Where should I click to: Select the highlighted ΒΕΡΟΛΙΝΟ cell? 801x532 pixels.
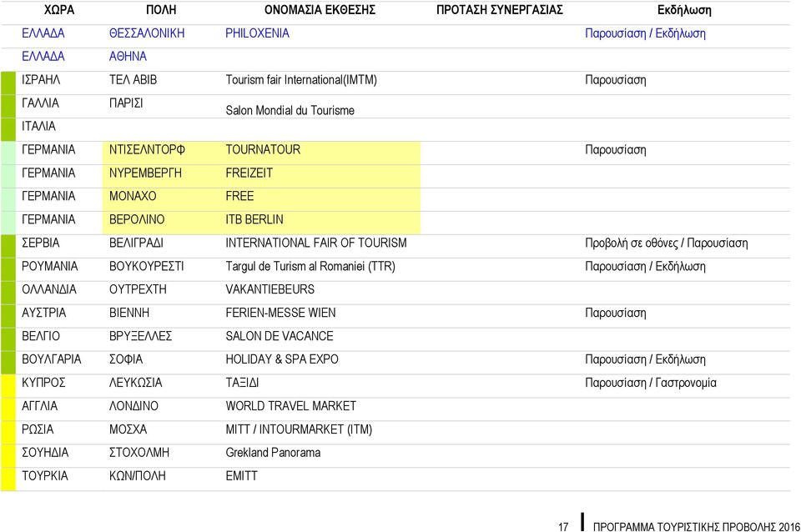click(136, 219)
